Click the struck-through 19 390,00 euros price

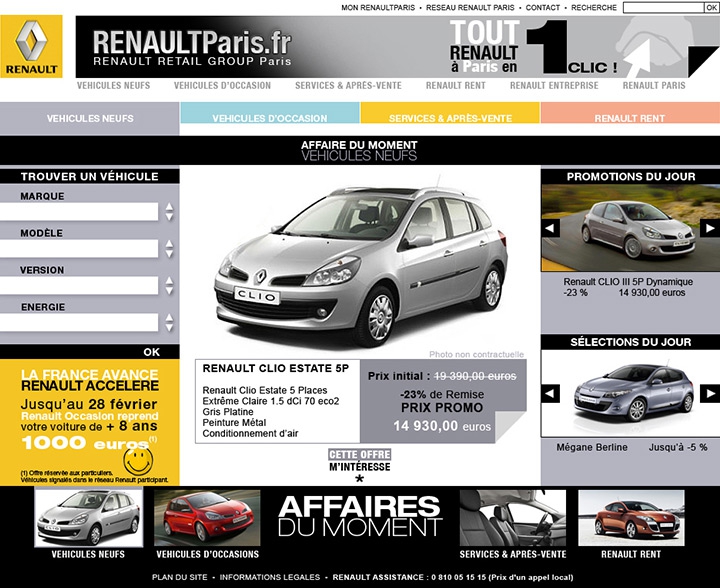pos(475,376)
